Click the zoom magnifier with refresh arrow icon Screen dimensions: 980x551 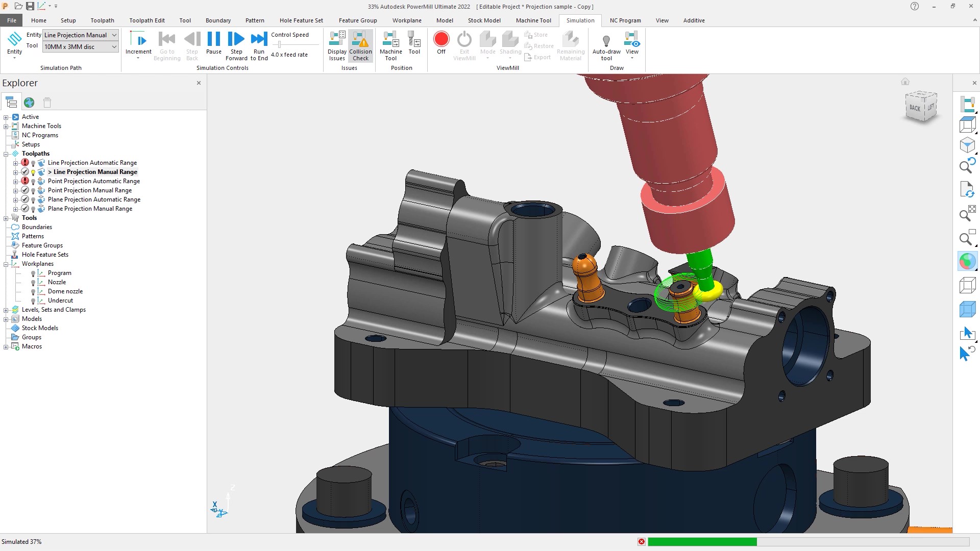967,165
